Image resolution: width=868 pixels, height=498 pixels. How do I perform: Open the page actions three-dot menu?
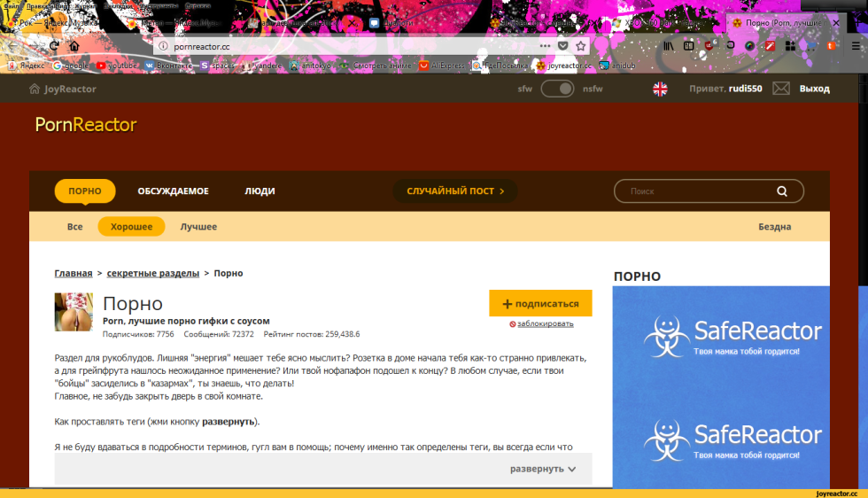coord(544,45)
